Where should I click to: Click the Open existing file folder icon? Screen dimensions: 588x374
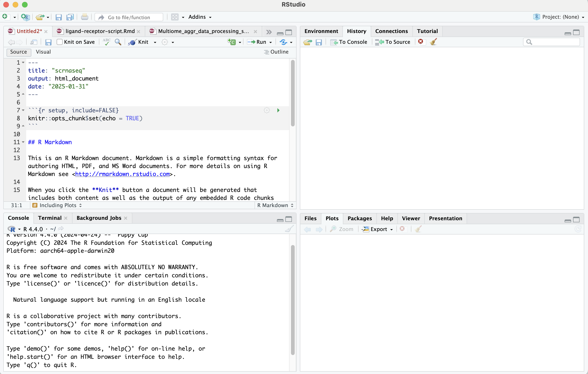click(40, 17)
